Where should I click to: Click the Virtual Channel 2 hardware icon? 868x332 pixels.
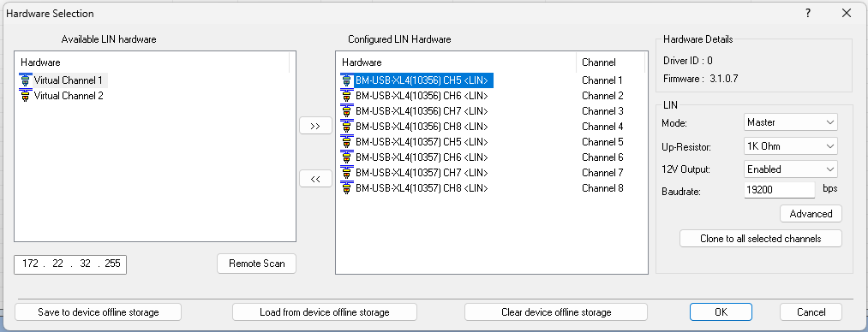[x=26, y=96]
